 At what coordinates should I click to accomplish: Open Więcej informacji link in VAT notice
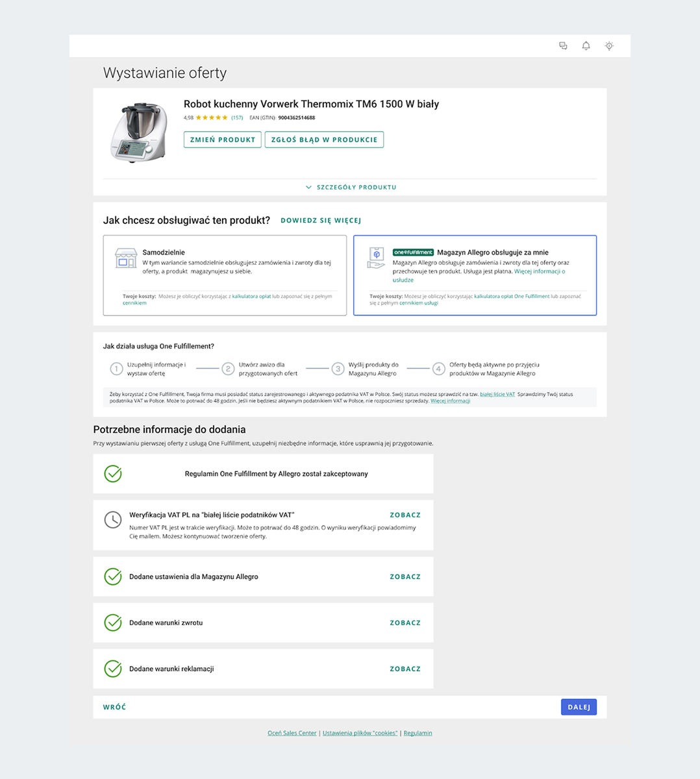coord(450,401)
